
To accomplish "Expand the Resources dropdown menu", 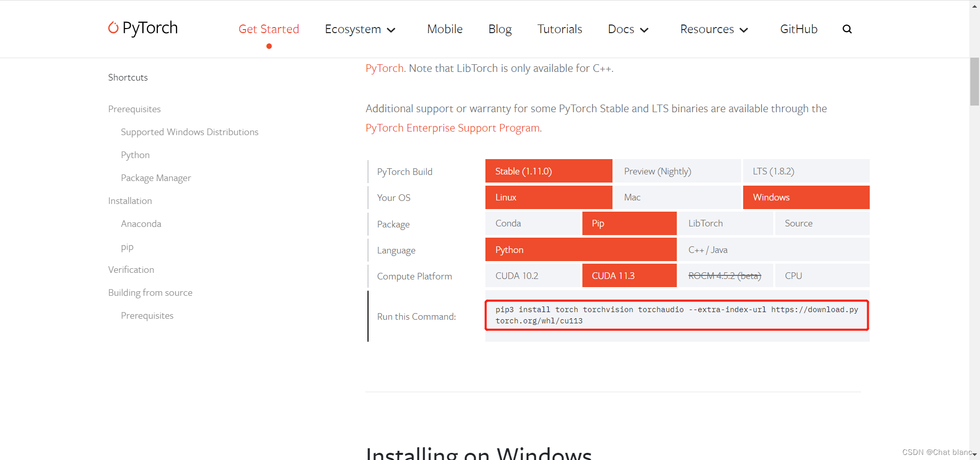I will click(714, 29).
